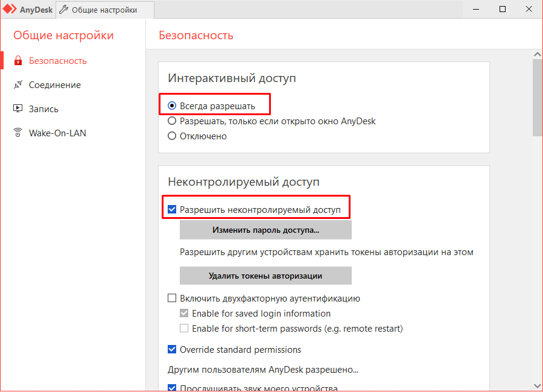Click the Запись recording icon
Image resolution: width=543 pixels, height=392 pixels.
[x=17, y=109]
